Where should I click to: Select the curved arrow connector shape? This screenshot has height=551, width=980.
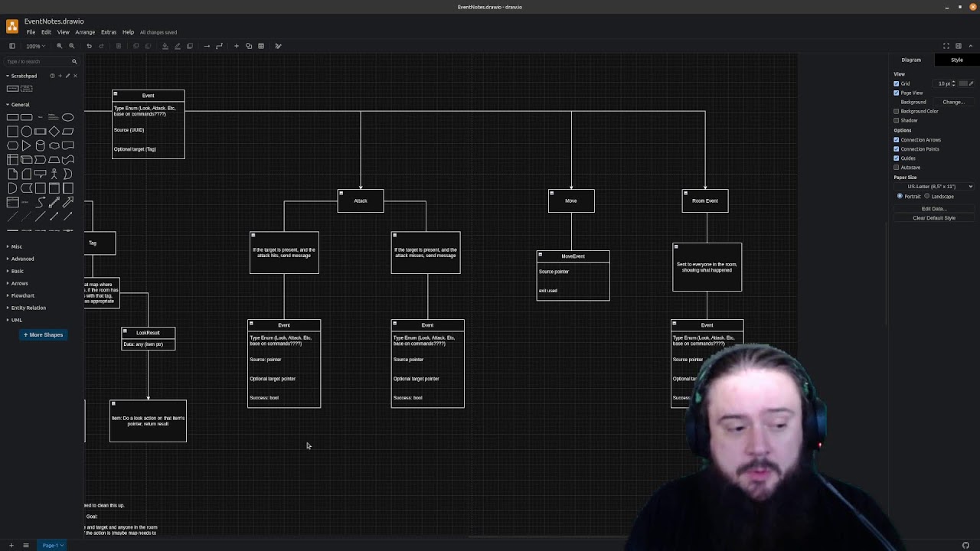coord(40,203)
